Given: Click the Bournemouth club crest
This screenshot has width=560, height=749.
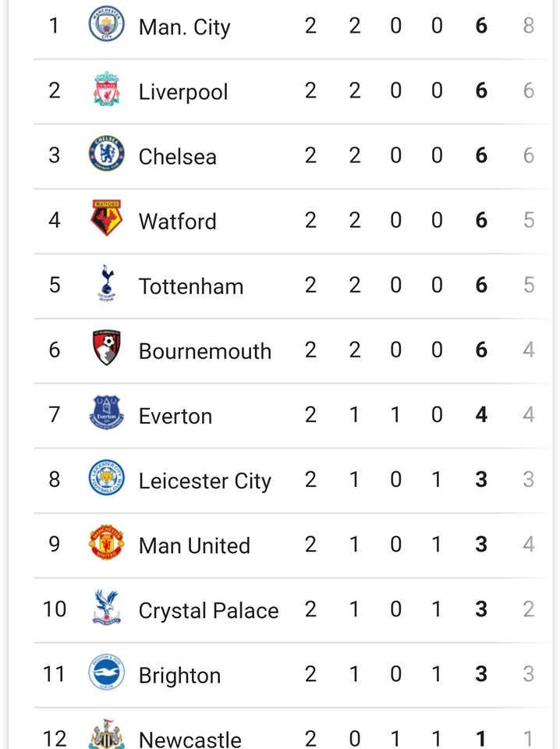Looking at the screenshot, I should point(106,348).
